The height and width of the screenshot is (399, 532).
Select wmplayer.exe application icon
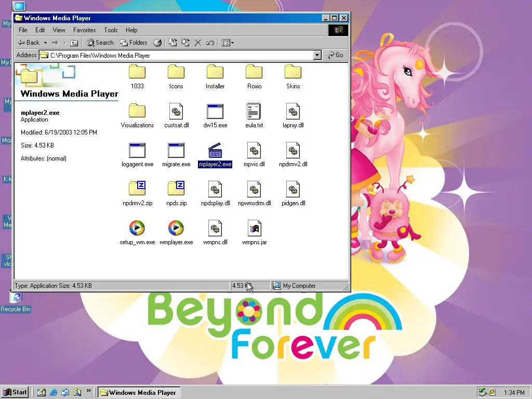[x=176, y=228]
